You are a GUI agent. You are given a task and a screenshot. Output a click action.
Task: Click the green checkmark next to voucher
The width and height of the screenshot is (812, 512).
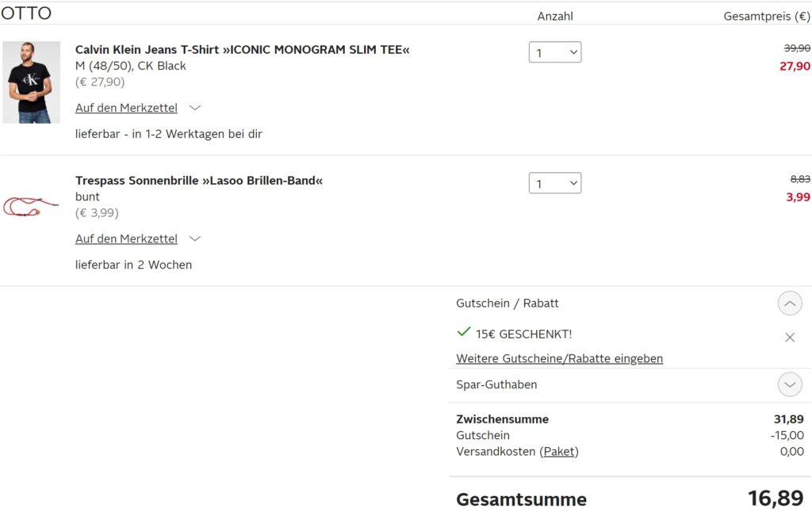pyautogui.click(x=463, y=332)
